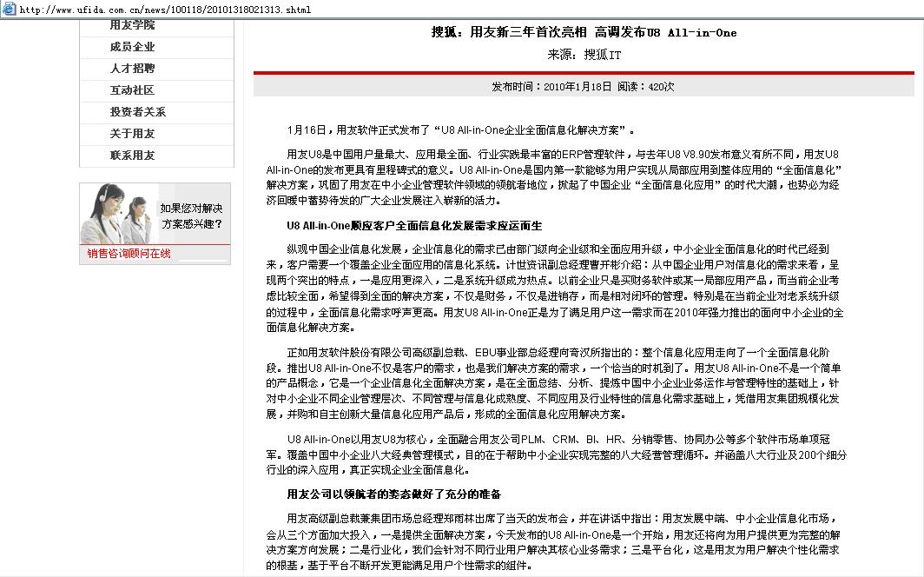The height and width of the screenshot is (577, 924).
Task: Click paragraph beginning 纵观中国企业信息化发展
Action: (555, 288)
